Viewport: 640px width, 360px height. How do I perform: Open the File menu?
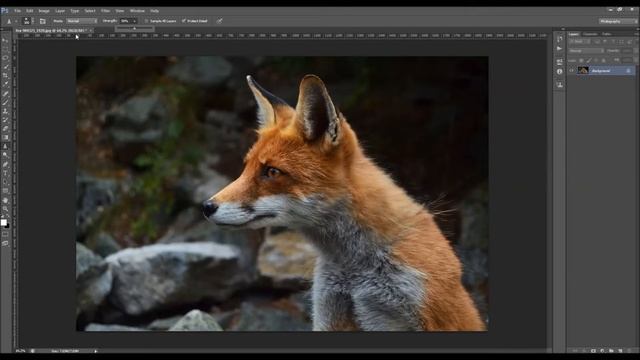pyautogui.click(x=17, y=11)
